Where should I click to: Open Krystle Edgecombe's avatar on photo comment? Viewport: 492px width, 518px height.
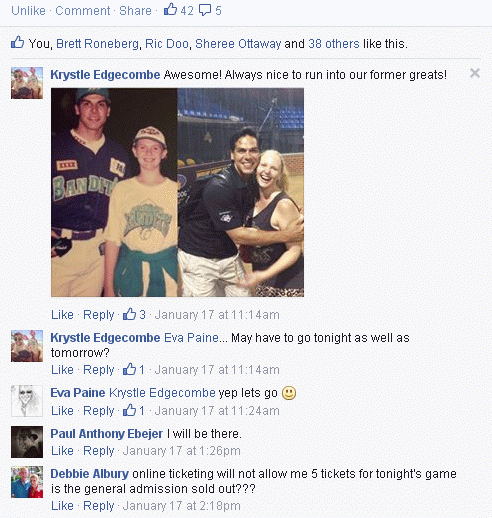(27, 83)
